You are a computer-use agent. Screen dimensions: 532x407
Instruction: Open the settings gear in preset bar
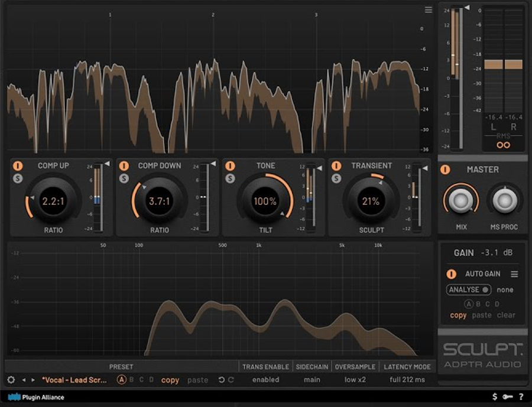[x=11, y=379]
